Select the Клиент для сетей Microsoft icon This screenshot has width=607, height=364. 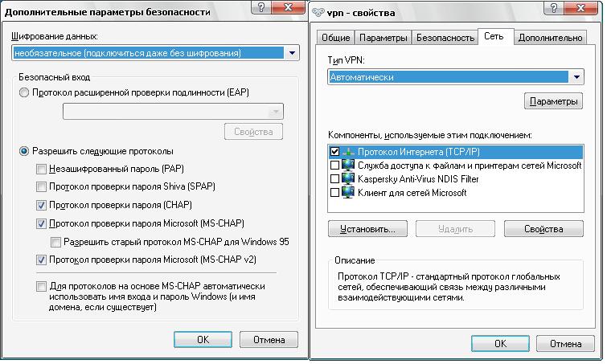tap(348, 192)
